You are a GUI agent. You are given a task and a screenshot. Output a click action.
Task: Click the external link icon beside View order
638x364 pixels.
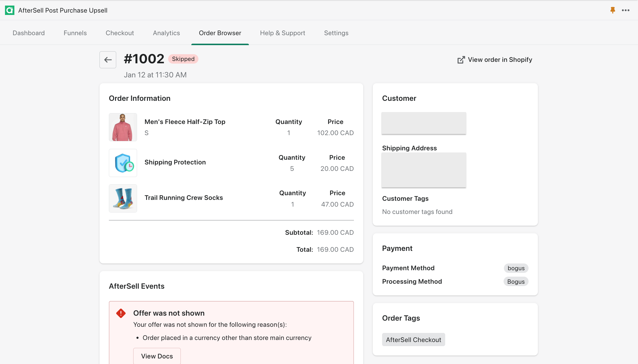point(461,60)
